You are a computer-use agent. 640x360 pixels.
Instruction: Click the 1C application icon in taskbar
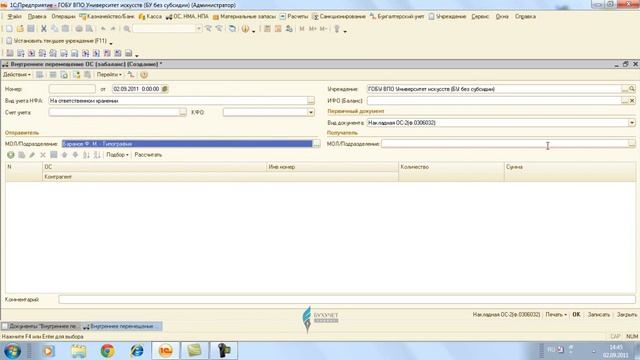(166, 351)
